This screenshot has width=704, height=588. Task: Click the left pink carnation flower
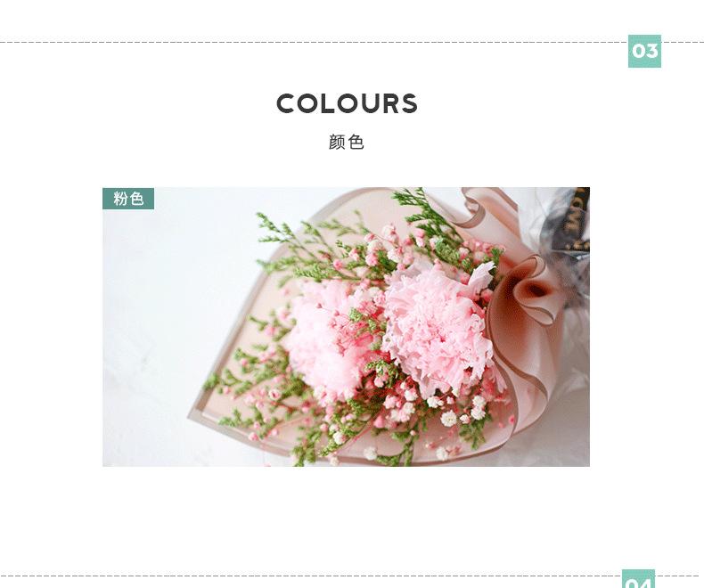(x=328, y=339)
